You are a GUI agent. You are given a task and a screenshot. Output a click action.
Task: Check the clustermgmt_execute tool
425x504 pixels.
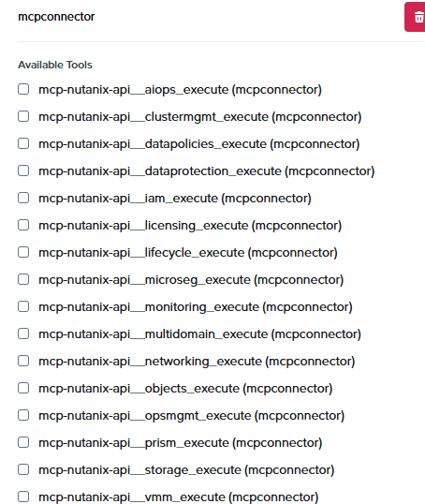(x=23, y=116)
